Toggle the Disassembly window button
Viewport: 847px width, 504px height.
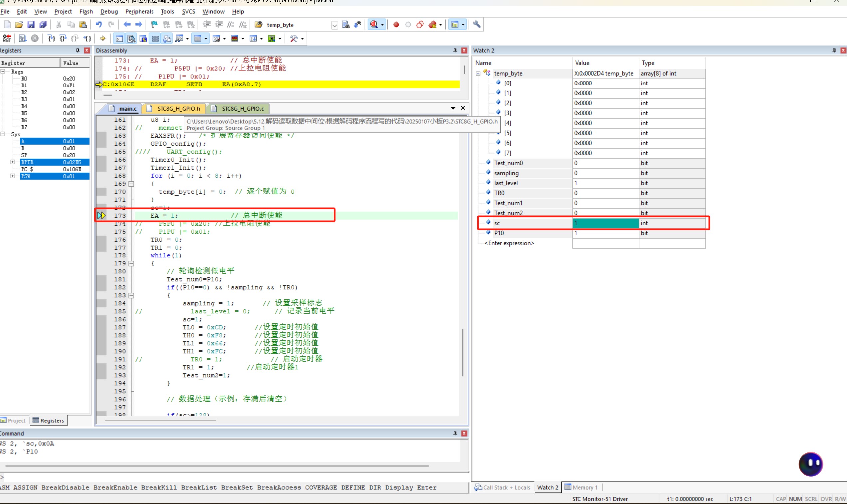tap(131, 38)
